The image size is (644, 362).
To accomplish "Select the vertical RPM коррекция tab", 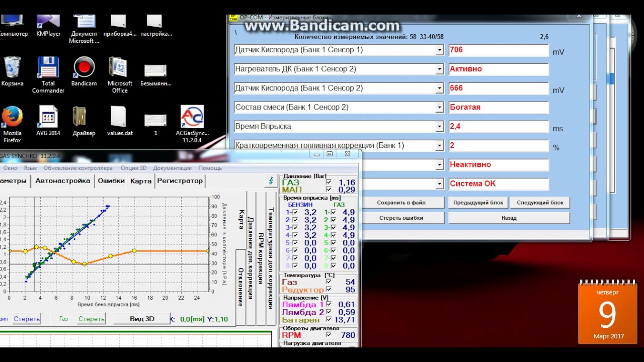I will tap(261, 258).
